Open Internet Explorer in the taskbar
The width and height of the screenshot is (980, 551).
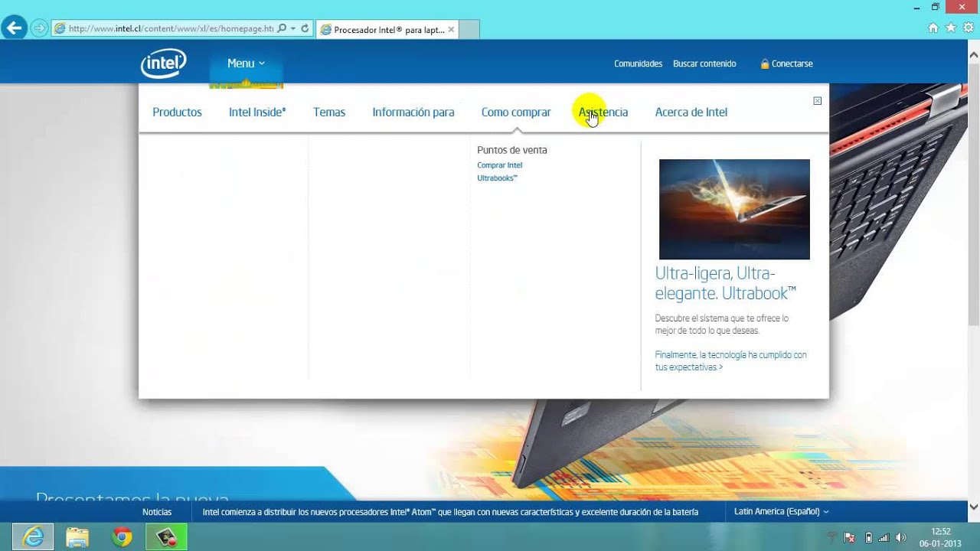click(33, 537)
